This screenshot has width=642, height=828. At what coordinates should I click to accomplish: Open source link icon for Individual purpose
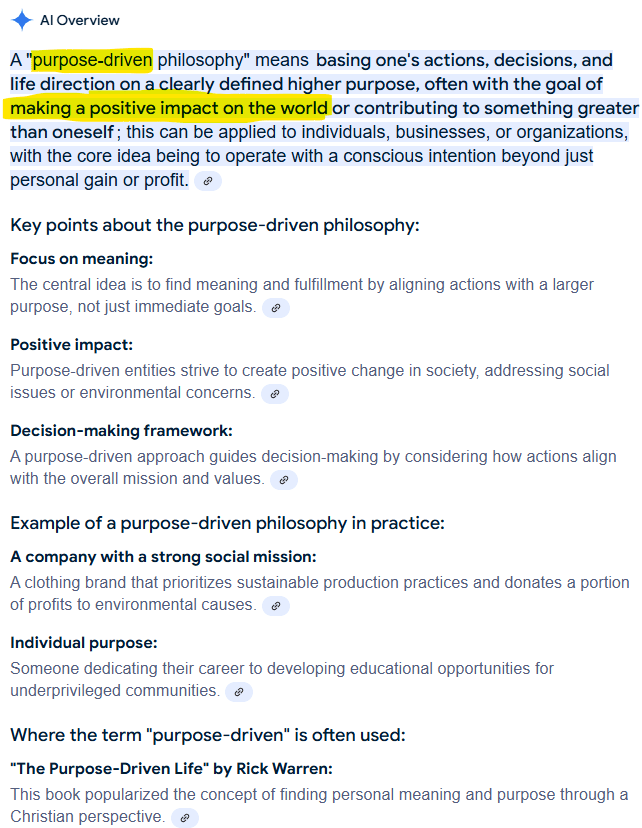point(239,692)
